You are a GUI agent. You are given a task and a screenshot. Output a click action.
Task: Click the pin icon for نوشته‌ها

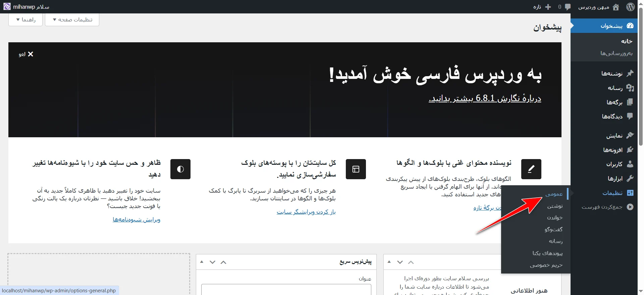[630, 73]
